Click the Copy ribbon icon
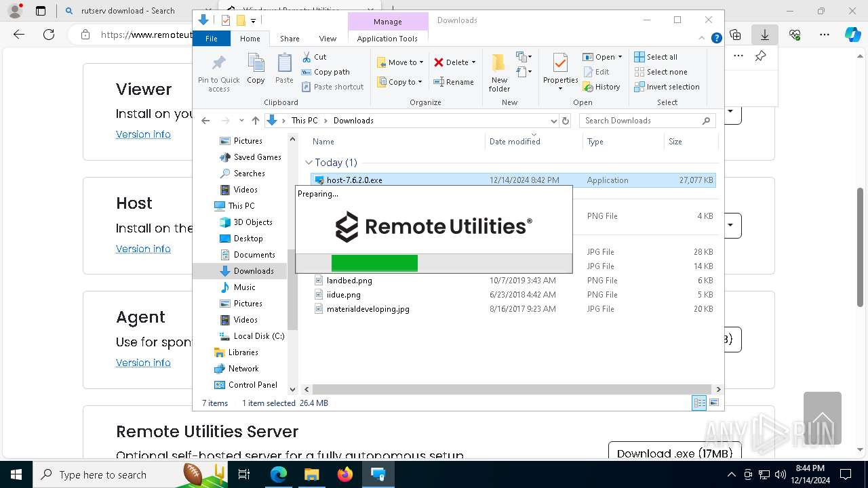Screen dimensions: 868x488 point(256,69)
